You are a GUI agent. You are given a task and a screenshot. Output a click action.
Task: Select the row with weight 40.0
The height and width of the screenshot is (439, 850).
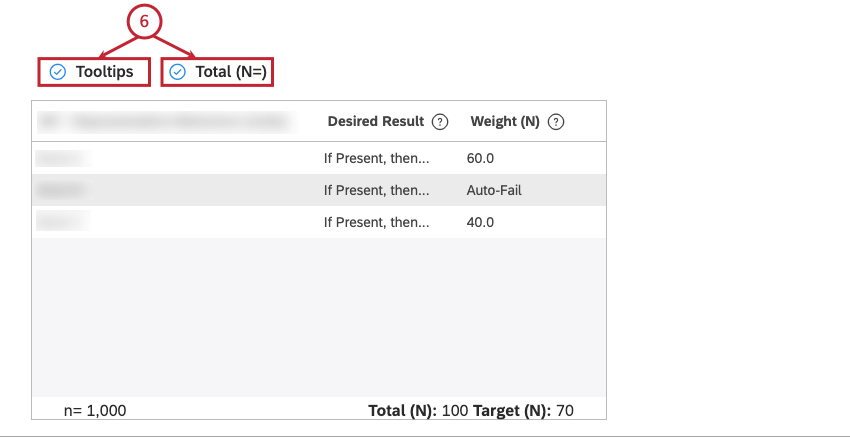point(319,222)
